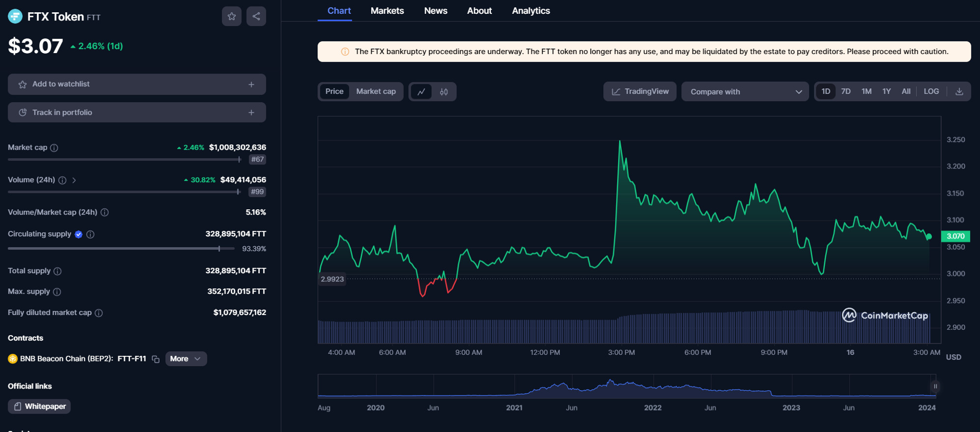This screenshot has height=432, width=980.
Task: Click the BNB Beacon Chain logo icon
Action: (13, 359)
